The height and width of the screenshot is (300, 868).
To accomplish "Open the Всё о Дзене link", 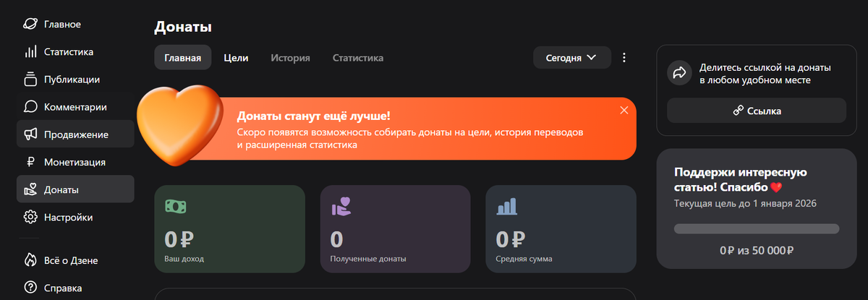I will tap(75, 260).
